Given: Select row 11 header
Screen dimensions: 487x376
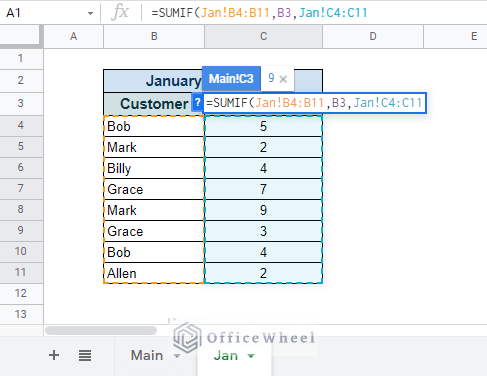Looking at the screenshot, I should point(21,273).
